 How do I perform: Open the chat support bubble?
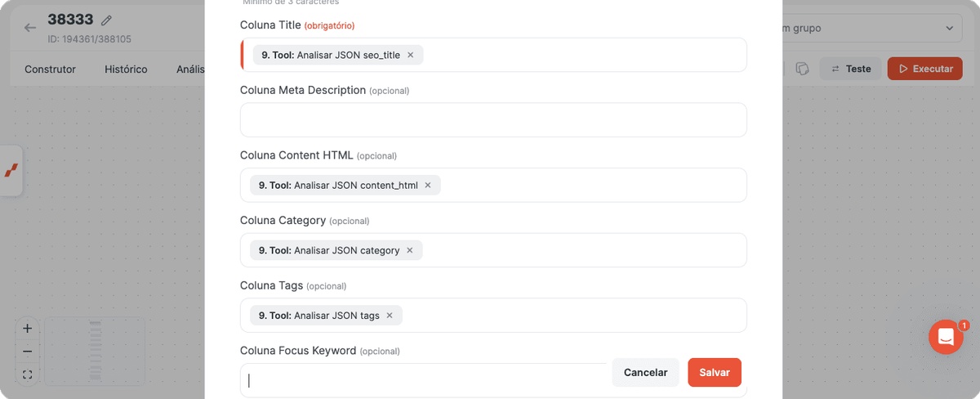946,337
